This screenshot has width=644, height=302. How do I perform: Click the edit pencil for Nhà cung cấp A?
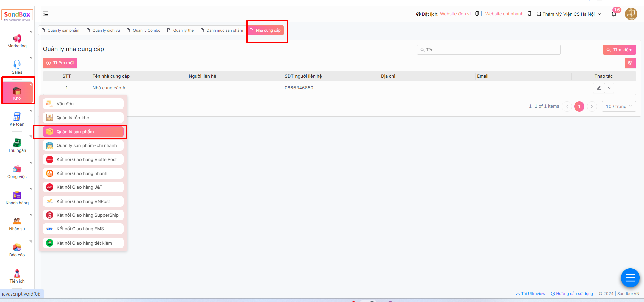[599, 88]
